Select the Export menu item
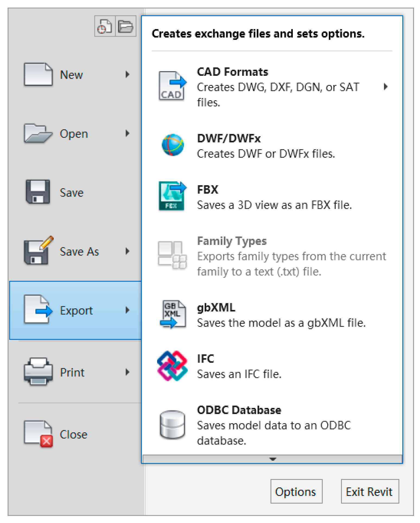 click(76, 310)
